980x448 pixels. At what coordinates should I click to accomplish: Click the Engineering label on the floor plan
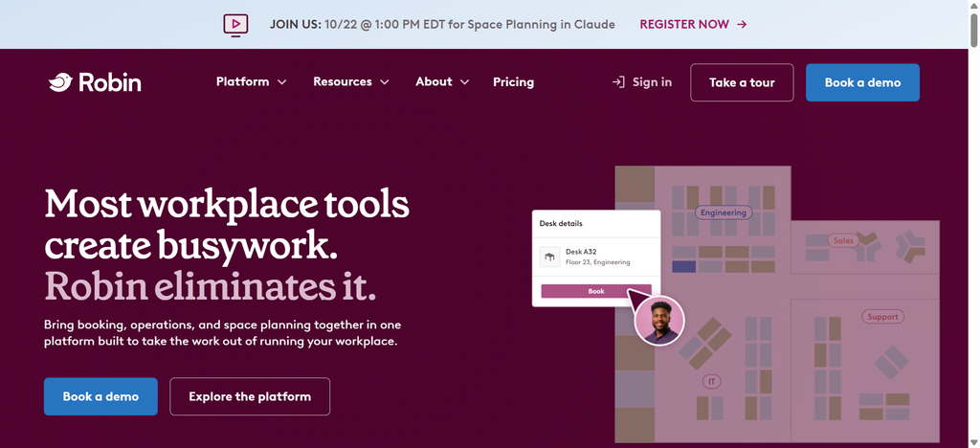[x=724, y=213]
